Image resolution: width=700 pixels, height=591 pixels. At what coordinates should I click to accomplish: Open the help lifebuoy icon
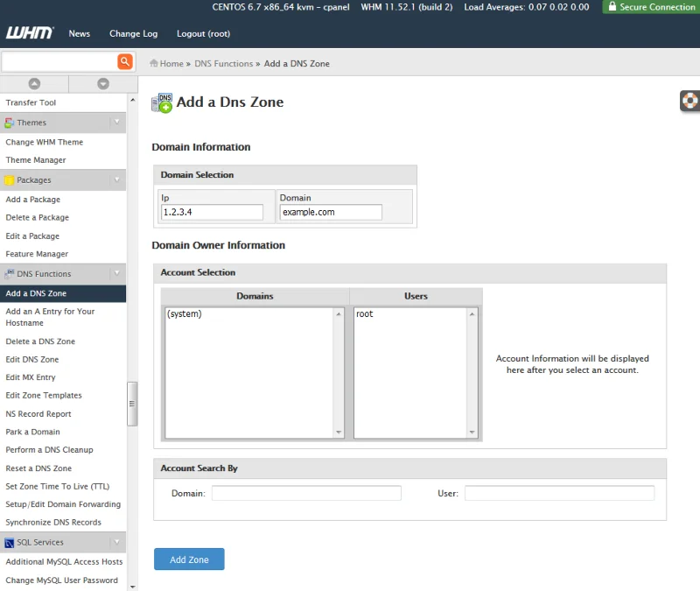689,101
